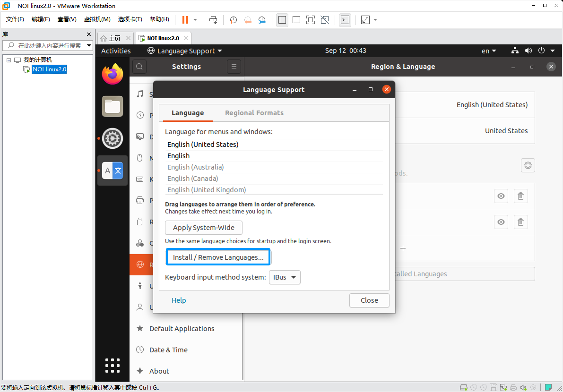The image size is (563, 392).
Task: Select NOI linux2.0 in the library tree
Action: 50,69
